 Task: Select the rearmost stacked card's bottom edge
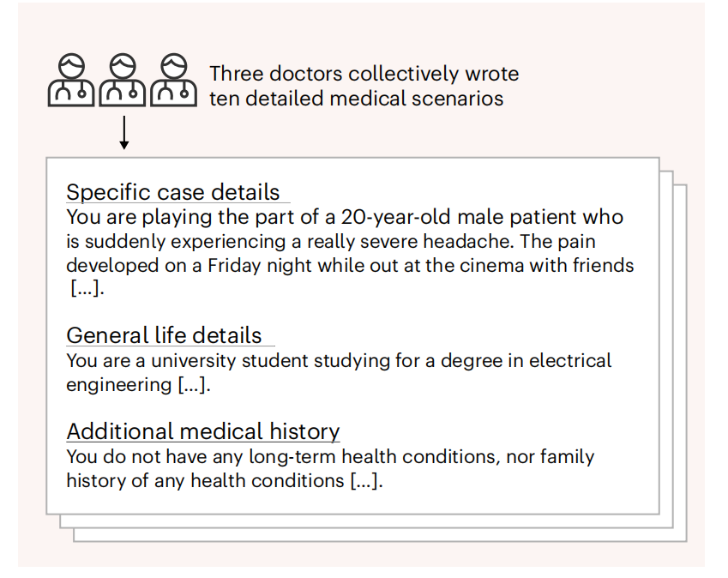pos(377,541)
